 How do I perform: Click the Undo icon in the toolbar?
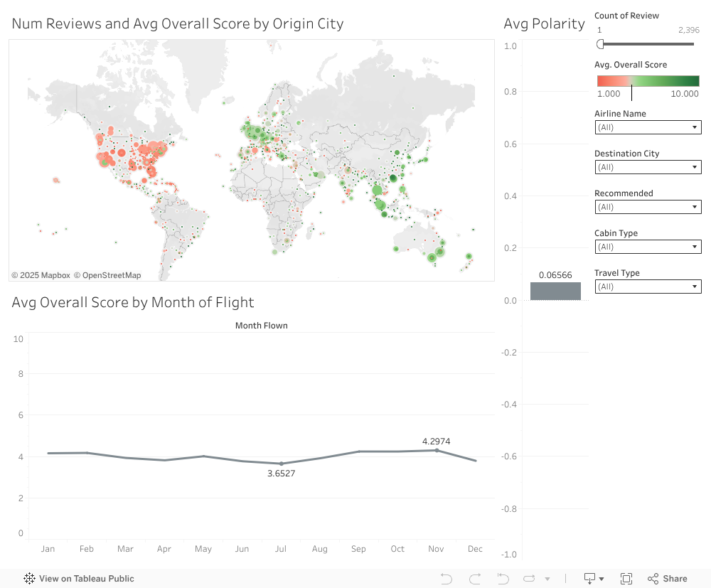coord(447,579)
